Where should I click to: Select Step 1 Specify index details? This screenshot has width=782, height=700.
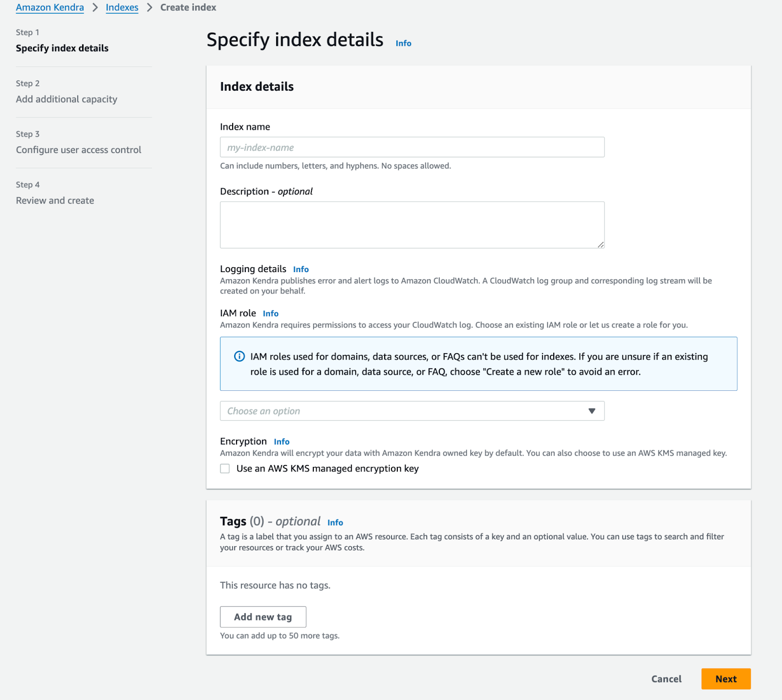pyautogui.click(x=62, y=48)
